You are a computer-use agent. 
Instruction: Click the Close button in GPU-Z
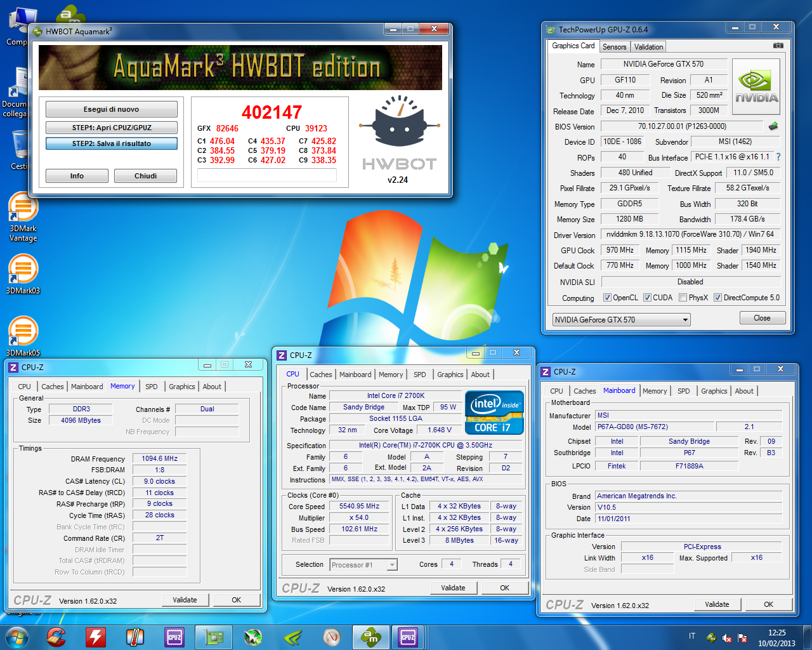tap(762, 318)
